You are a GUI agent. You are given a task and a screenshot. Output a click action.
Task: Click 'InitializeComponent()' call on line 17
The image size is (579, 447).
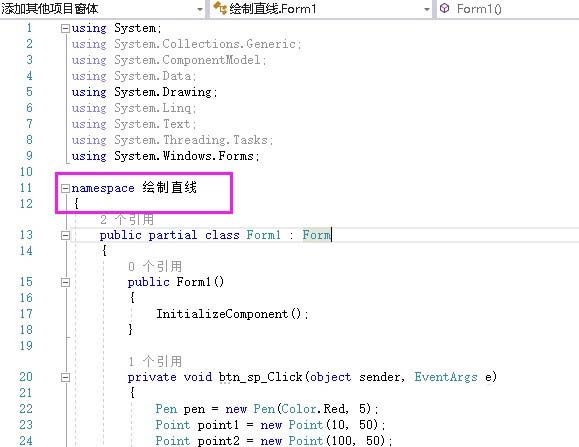tap(229, 314)
